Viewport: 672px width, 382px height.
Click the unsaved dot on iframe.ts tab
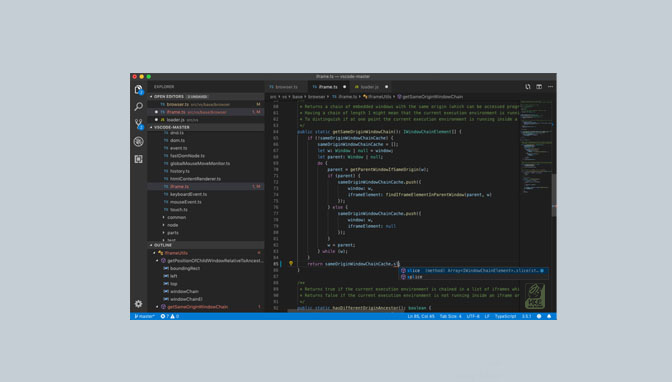(345, 87)
